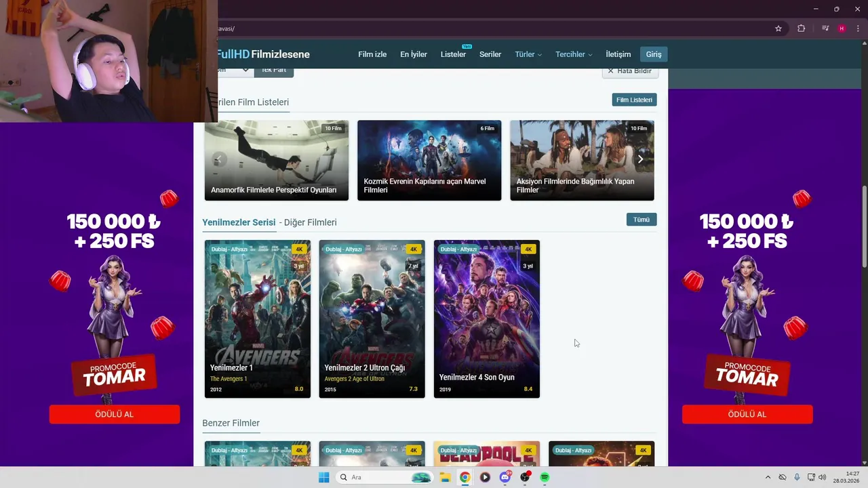
Task: Switch to Google Chrome in the taskbar
Action: coord(465,477)
